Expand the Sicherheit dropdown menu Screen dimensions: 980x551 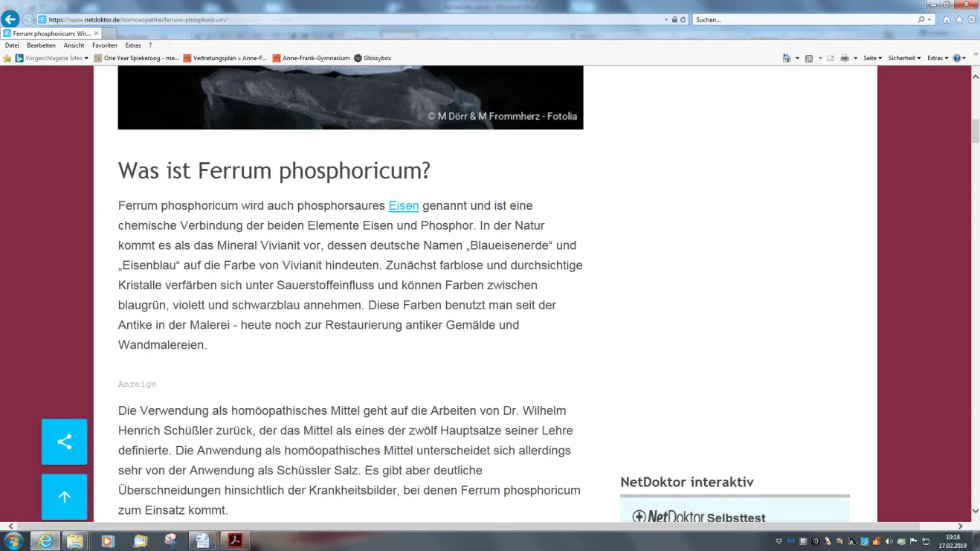click(904, 58)
